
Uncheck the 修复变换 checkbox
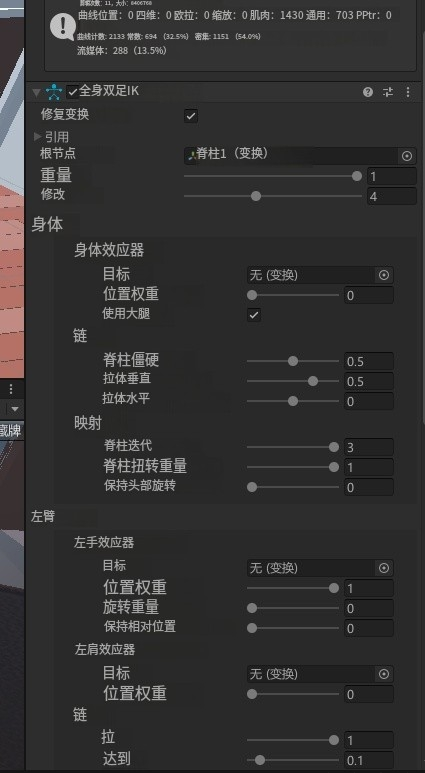click(191, 116)
